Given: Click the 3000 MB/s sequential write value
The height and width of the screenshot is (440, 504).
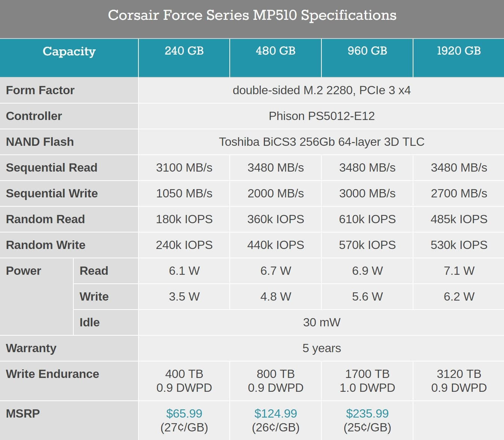Looking at the screenshot, I should [x=367, y=194].
